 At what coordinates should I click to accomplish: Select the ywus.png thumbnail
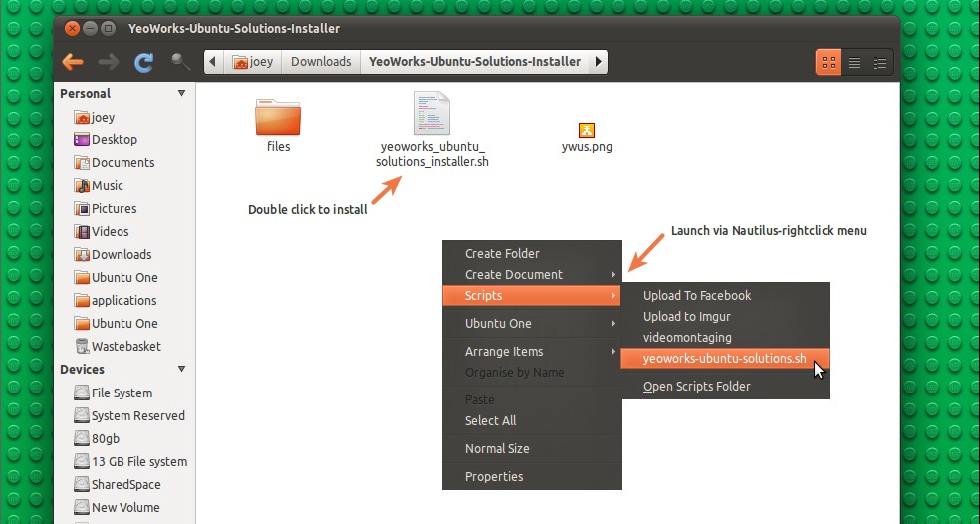[587, 131]
